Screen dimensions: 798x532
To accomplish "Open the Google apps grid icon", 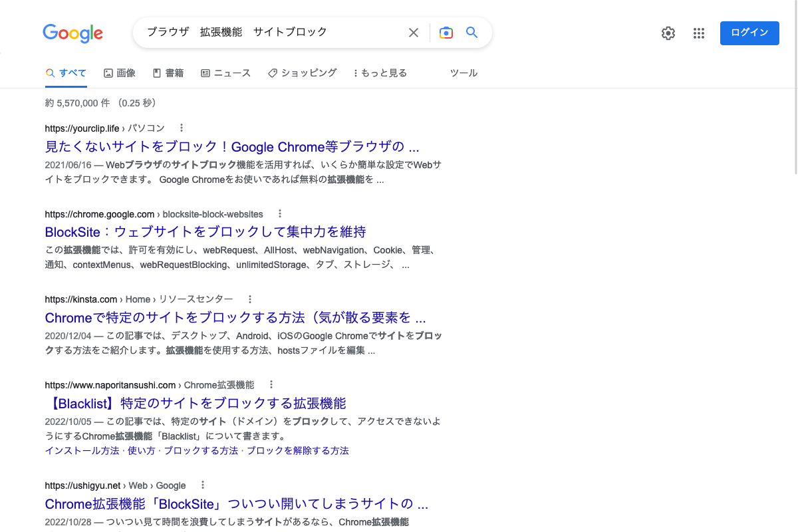I will [x=698, y=33].
